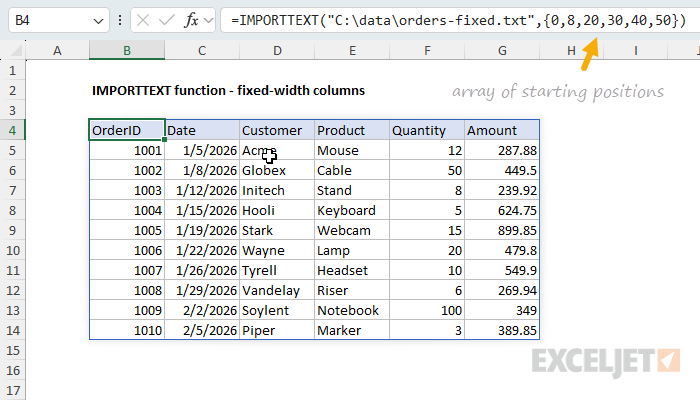Select column E header
The width and height of the screenshot is (700, 400).
point(352,51)
